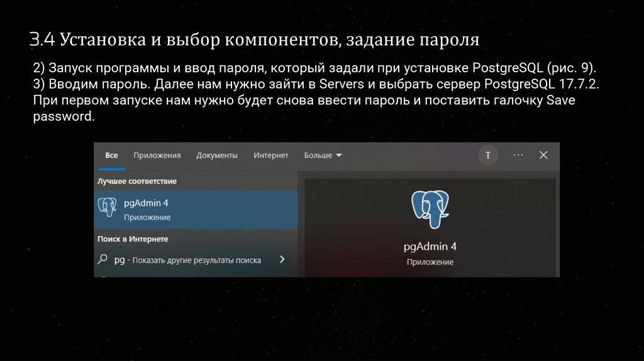Click Приложение label under preview pgAdmin 4
Viewport: 644px width, 361px height.
tap(430, 262)
